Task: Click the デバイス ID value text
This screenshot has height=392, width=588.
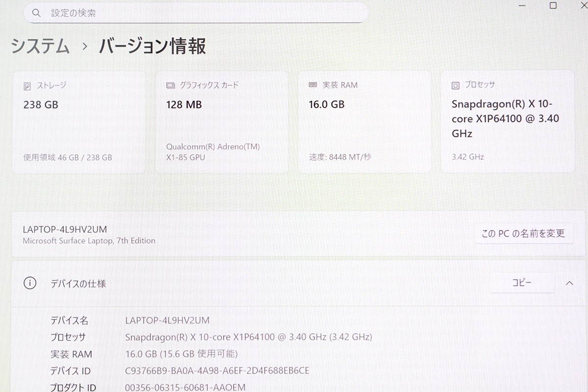Action: click(217, 371)
